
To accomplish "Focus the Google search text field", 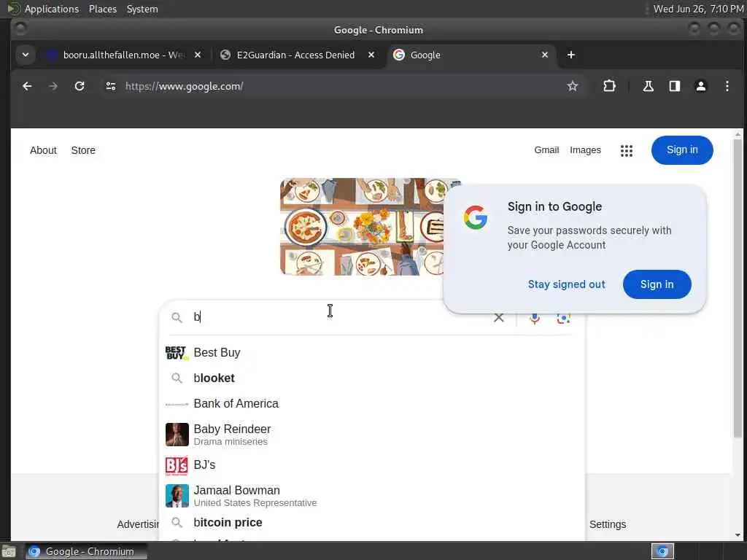I will (x=341, y=317).
